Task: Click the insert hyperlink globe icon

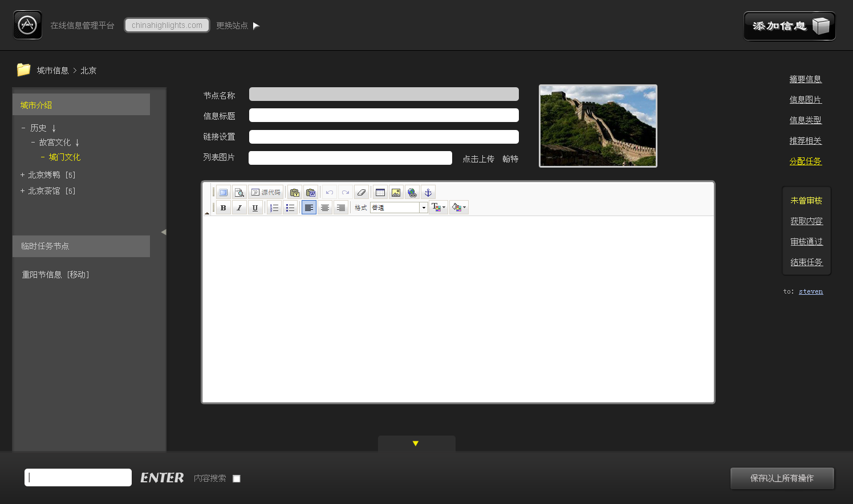Action: [412, 193]
